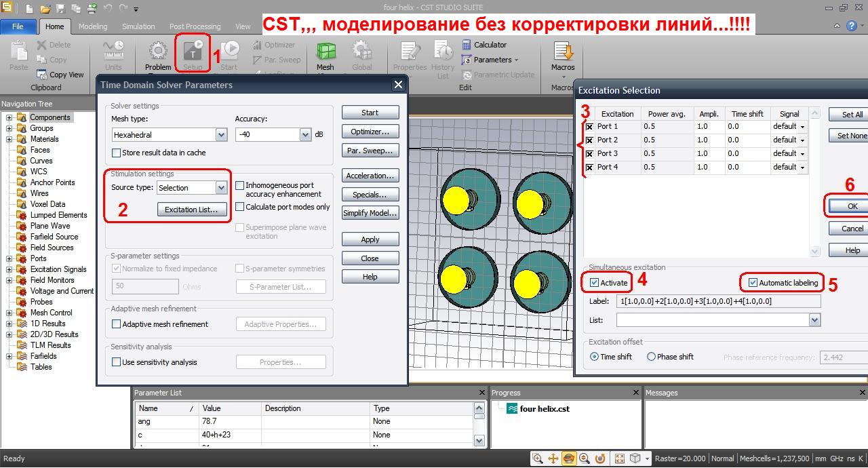Switch to the Post Processing ribbon tab
Viewport: 868px width, 468px height.
pos(195,26)
